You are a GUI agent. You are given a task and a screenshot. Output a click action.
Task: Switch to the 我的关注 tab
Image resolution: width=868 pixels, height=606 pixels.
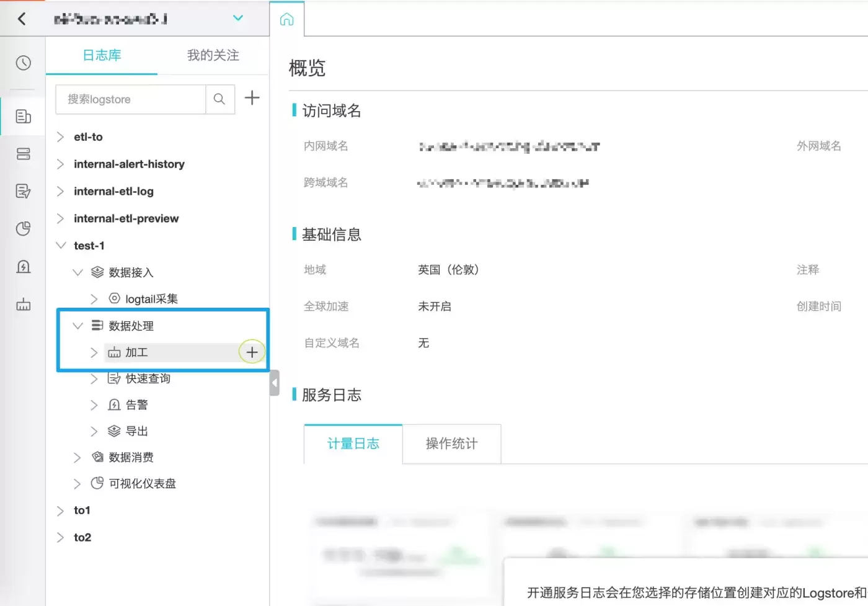click(213, 55)
